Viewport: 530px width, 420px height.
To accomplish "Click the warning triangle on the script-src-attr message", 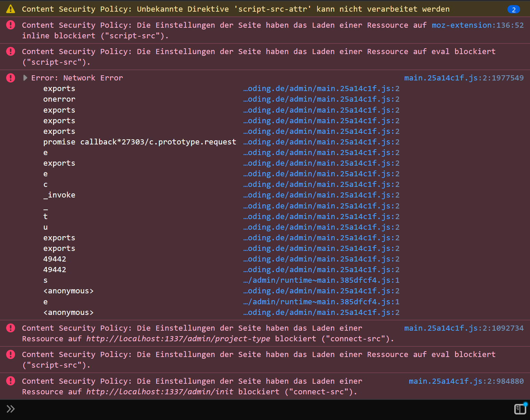I will coord(10,9).
